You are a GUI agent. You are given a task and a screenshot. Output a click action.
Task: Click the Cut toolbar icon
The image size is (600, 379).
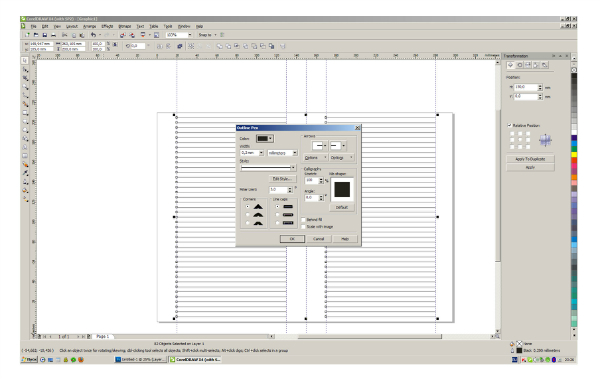pos(65,35)
